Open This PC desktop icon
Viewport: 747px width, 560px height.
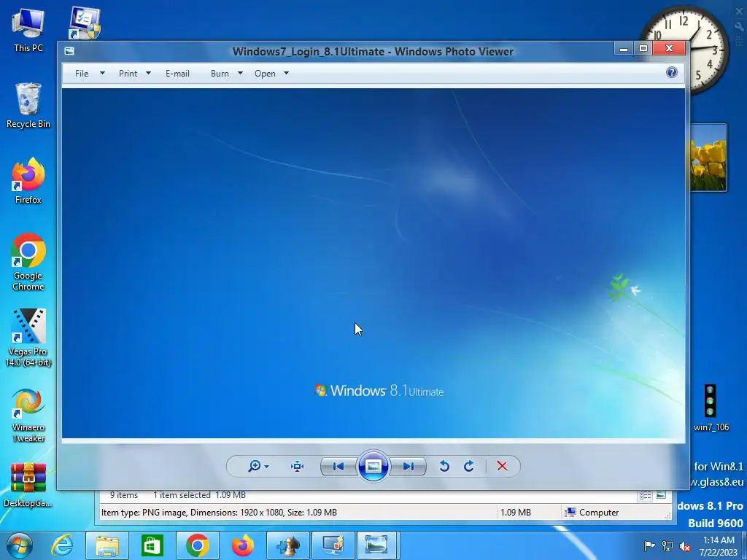(28, 29)
